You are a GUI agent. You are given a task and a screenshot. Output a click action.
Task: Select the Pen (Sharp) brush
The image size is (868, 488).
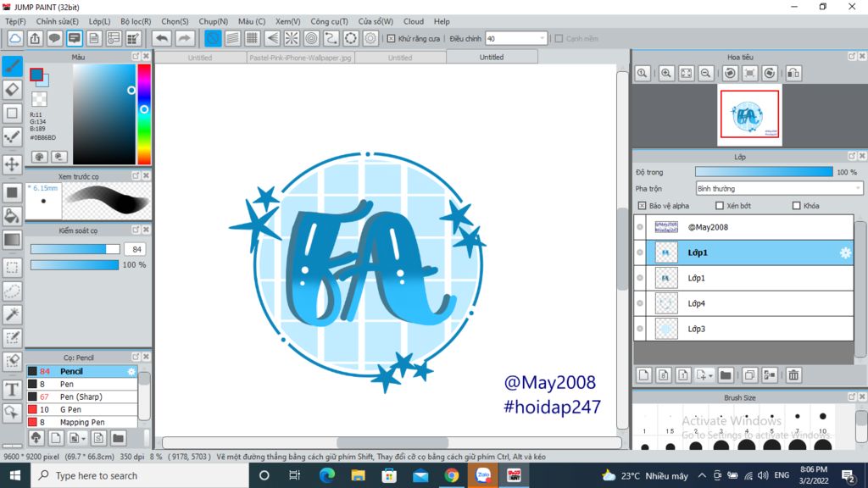pyautogui.click(x=82, y=396)
